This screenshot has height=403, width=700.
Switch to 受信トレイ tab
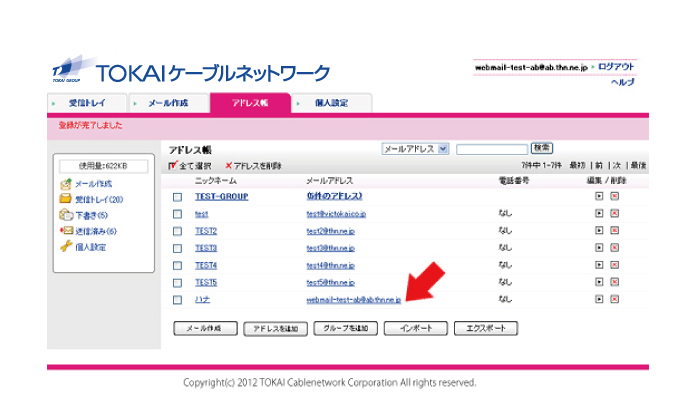click(x=87, y=103)
